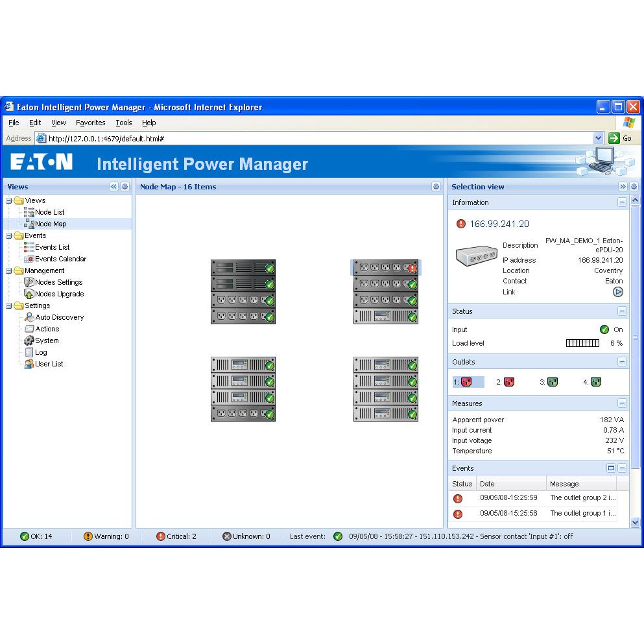
Task: Toggle outlet 2 red socket indicator
Action: click(x=507, y=382)
